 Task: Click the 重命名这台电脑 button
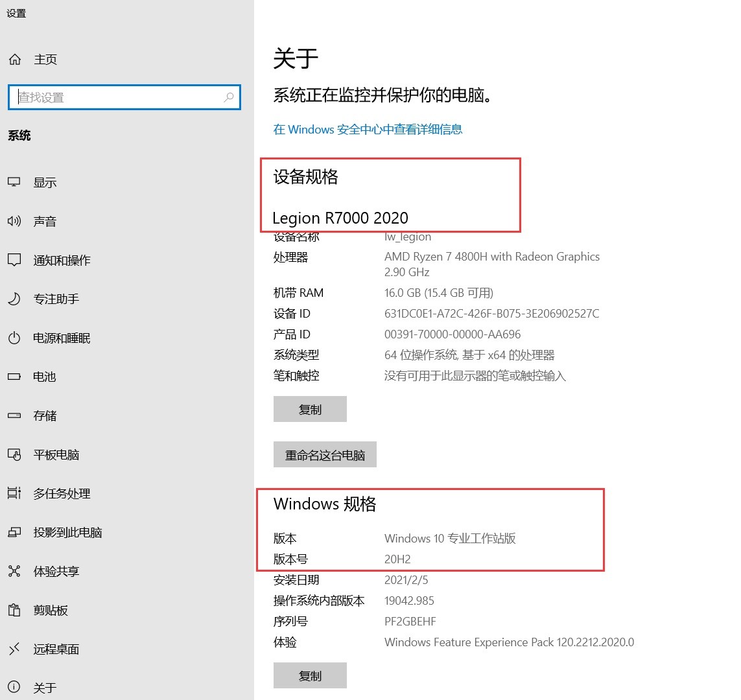click(325, 454)
